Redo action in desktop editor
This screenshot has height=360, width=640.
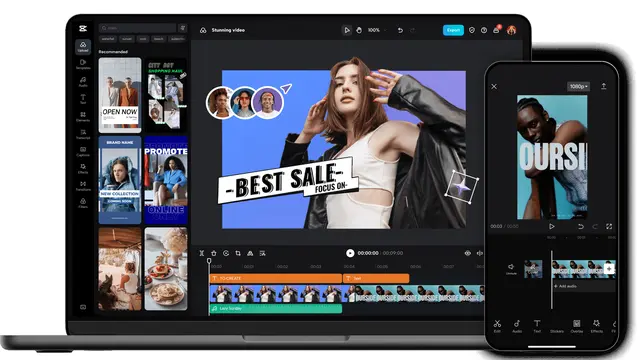(413, 30)
